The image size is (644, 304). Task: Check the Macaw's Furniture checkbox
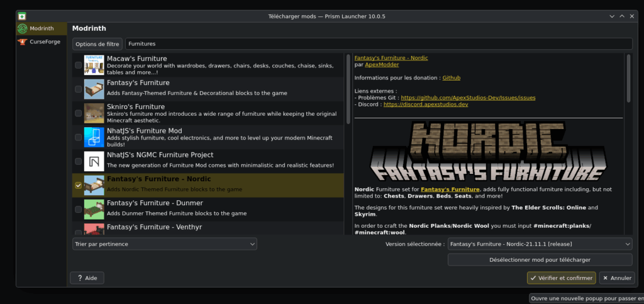point(78,65)
